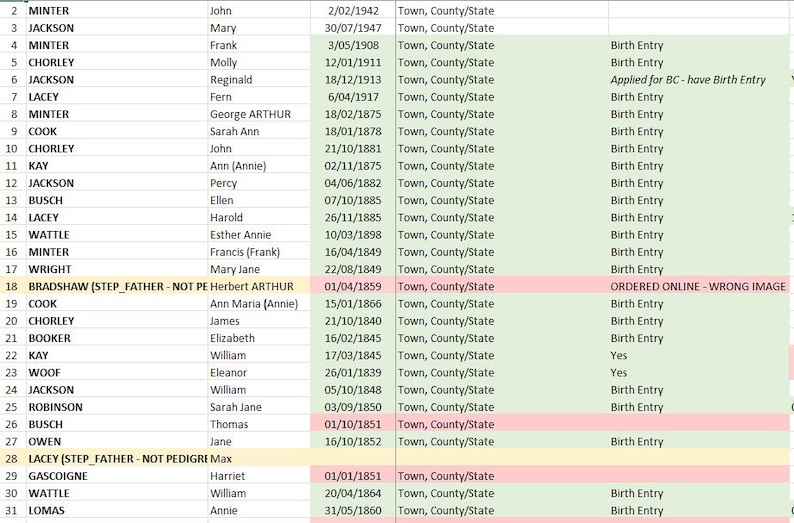Select the first name cell Percy
This screenshot has width=794, height=523.
259,183
